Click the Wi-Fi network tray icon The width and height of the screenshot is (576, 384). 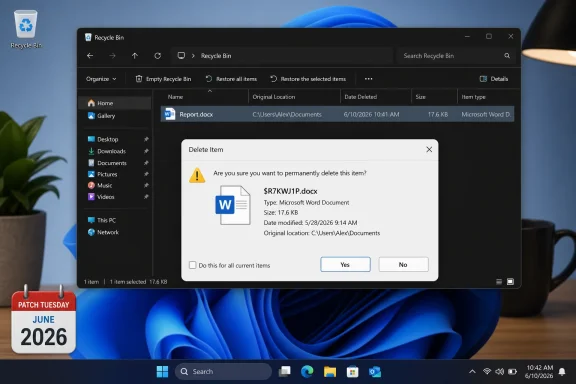[x=487, y=372]
